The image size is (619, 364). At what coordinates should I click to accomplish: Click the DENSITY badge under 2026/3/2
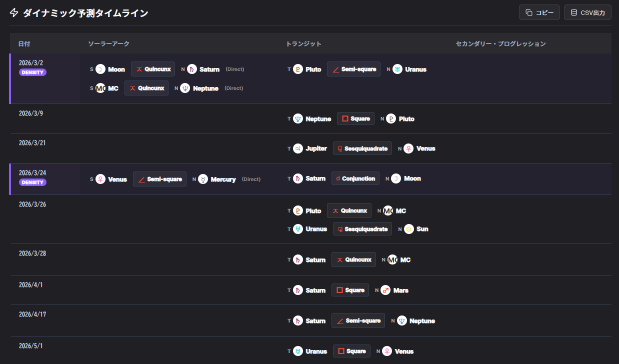click(32, 72)
